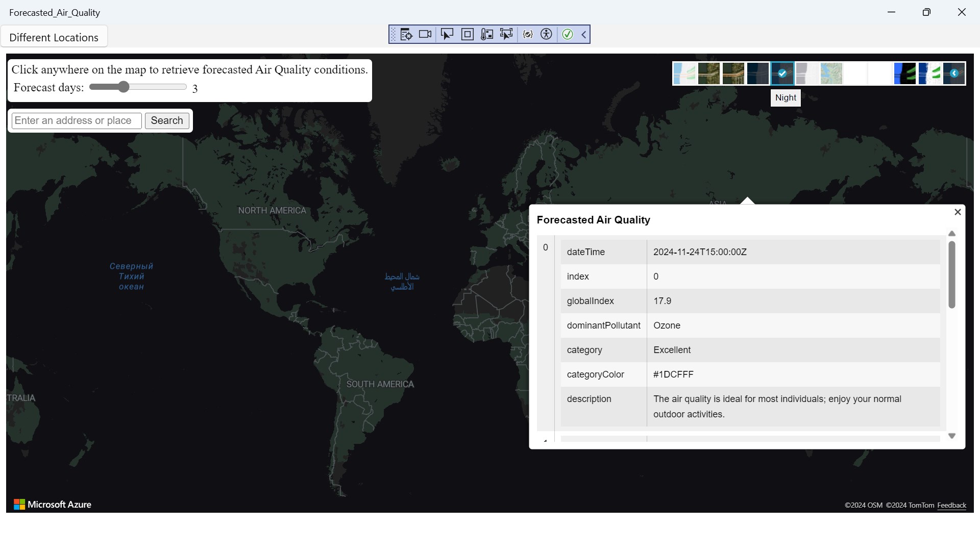
Task: Select the grayscale light map style thumbnail
Action: (x=806, y=73)
